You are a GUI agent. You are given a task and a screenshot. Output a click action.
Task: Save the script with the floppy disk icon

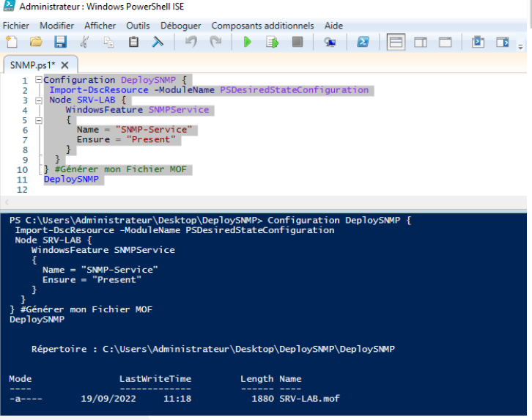(x=60, y=43)
